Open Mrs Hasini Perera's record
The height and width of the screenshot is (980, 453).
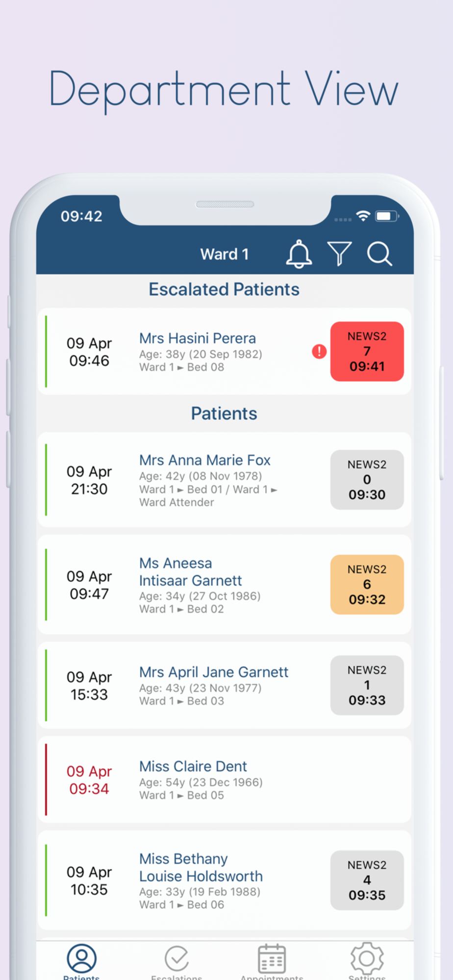click(198, 339)
